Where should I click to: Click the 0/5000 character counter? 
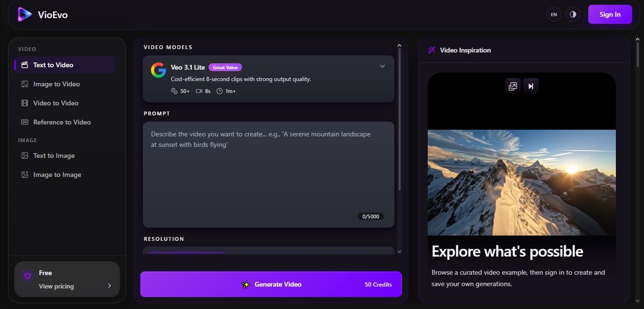click(x=371, y=216)
